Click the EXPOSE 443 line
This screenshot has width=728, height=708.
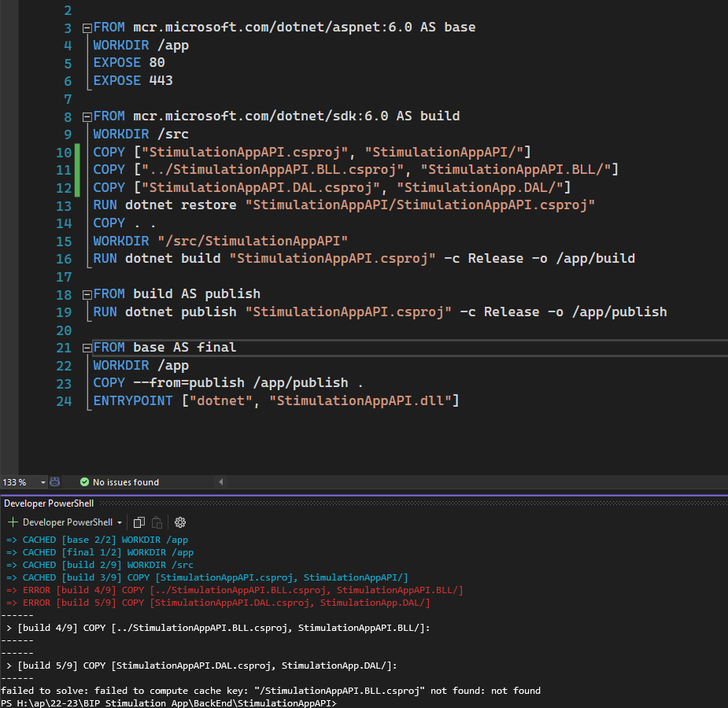pos(133,81)
